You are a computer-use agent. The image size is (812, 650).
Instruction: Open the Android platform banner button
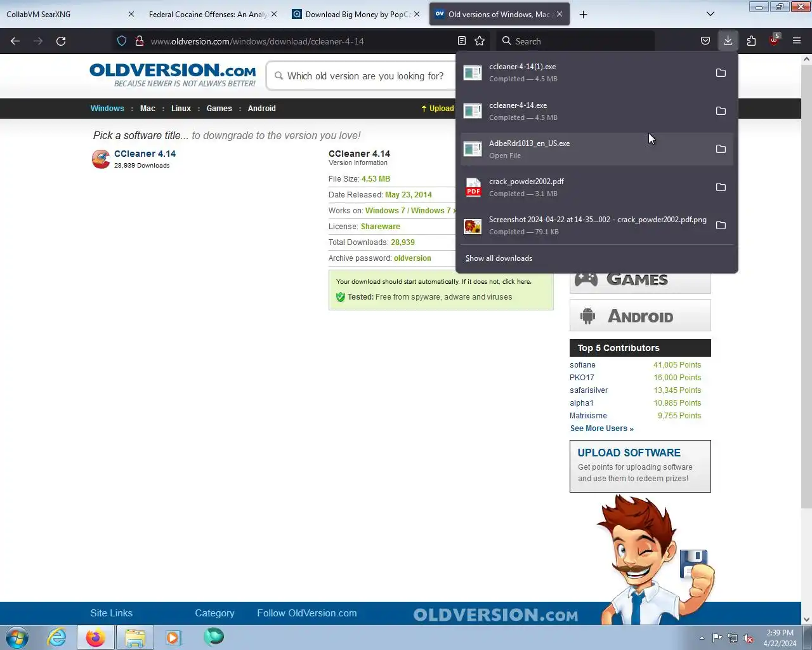coord(640,315)
